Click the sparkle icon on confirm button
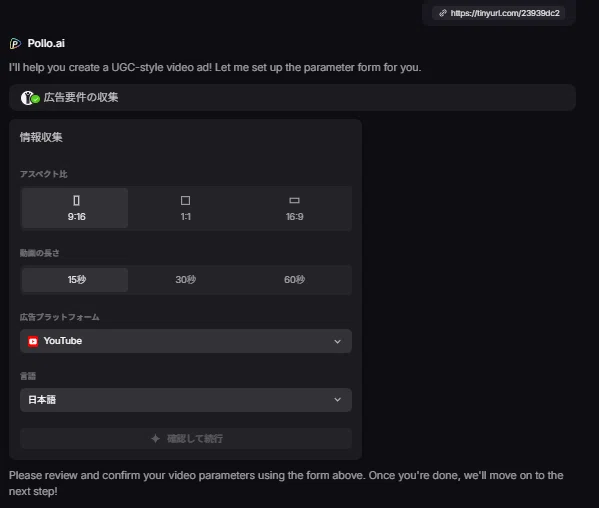 [x=155, y=438]
